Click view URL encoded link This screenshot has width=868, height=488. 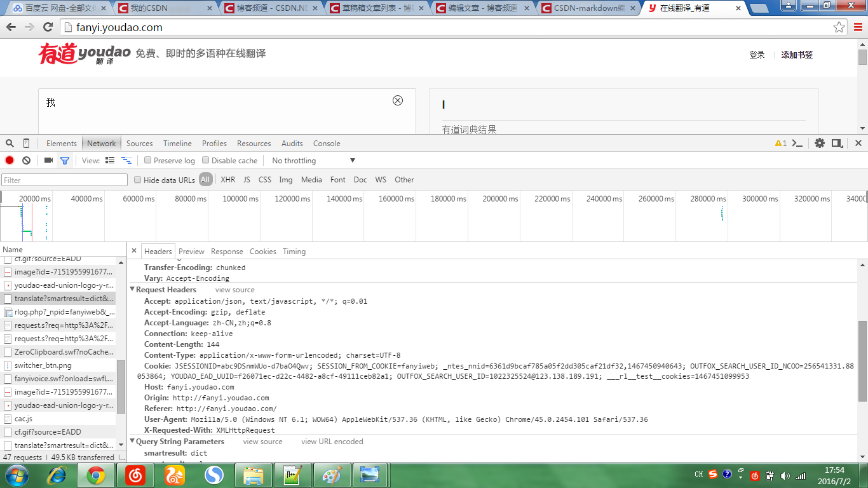(x=332, y=442)
